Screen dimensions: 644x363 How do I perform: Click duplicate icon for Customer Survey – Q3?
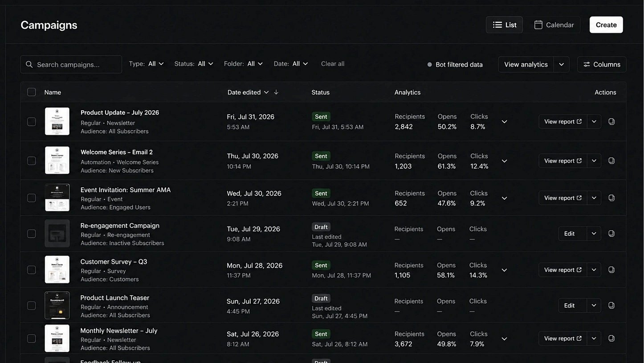pyautogui.click(x=611, y=269)
